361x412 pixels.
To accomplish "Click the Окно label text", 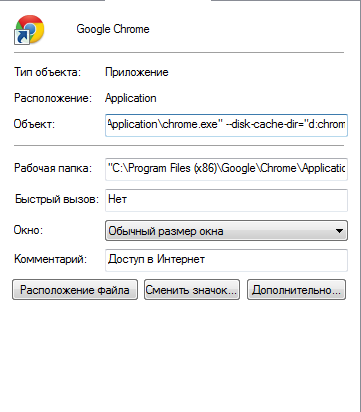I will (28, 230).
